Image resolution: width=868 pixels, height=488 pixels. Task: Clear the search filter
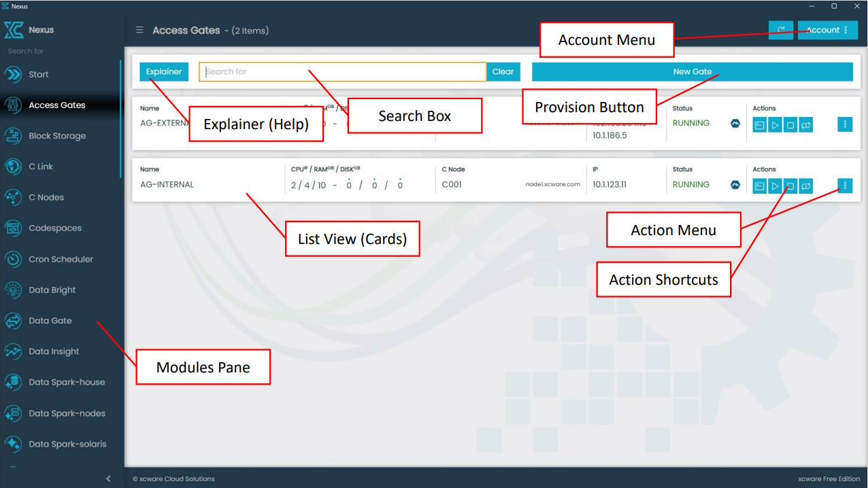[x=503, y=71]
